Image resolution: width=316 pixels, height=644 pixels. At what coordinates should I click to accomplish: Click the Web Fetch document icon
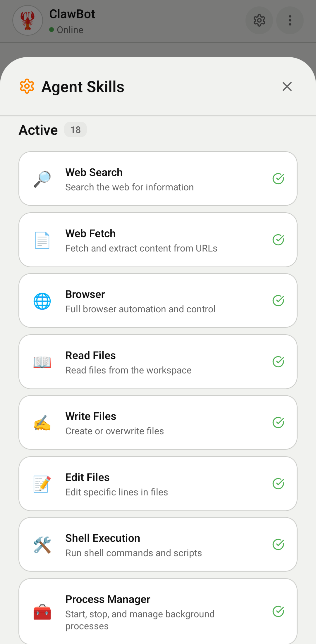click(x=42, y=240)
